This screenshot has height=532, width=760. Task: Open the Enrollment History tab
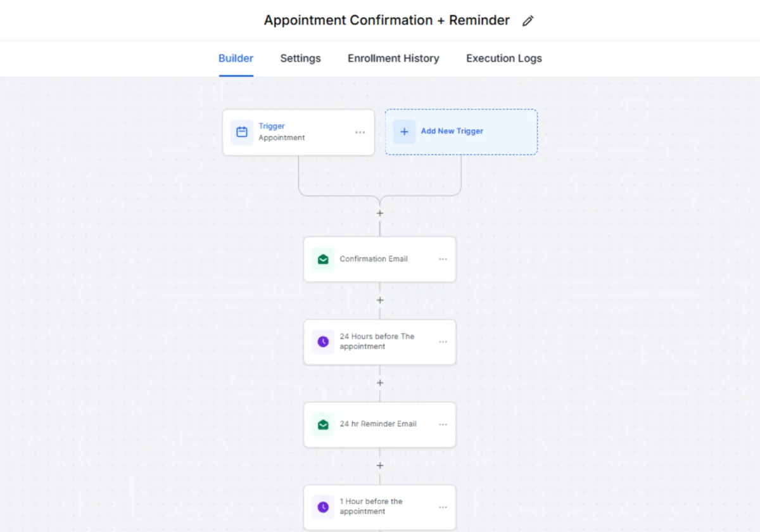[x=393, y=58]
